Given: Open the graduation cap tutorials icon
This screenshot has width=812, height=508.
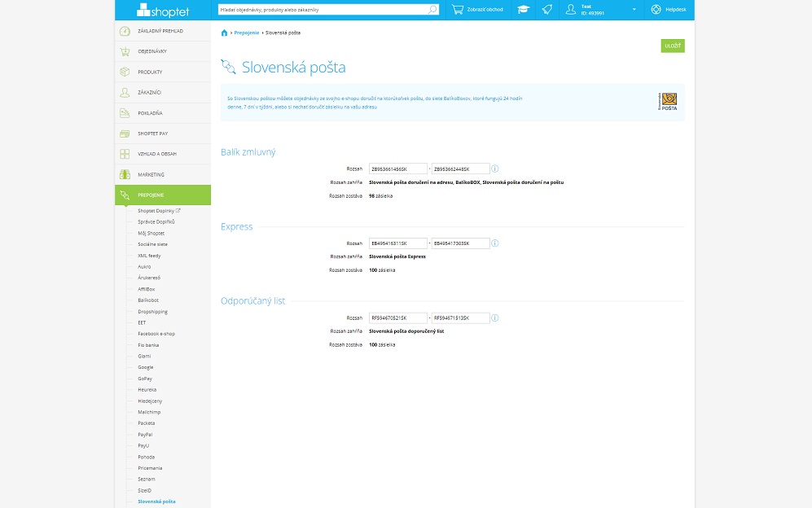Looking at the screenshot, I should pos(523,9).
